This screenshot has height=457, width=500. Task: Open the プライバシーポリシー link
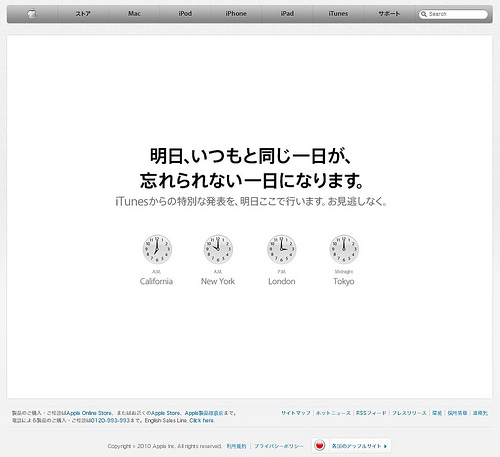tap(279, 446)
